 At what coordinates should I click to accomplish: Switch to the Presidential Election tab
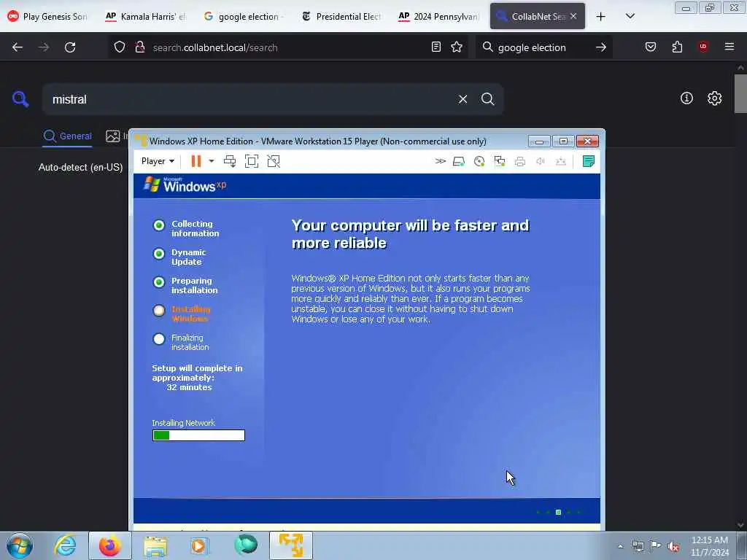click(341, 16)
